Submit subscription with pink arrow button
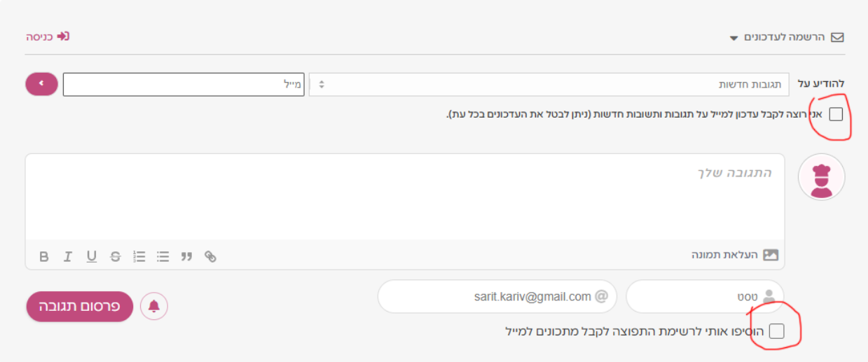The image size is (868, 362). pos(41,84)
